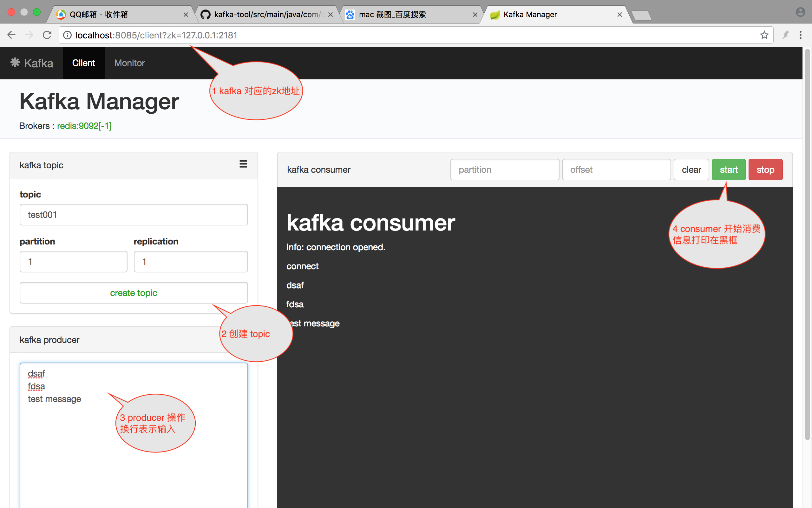Close the mac 截图 Baidu search tab
This screenshot has width=812, height=508.
pos(475,15)
